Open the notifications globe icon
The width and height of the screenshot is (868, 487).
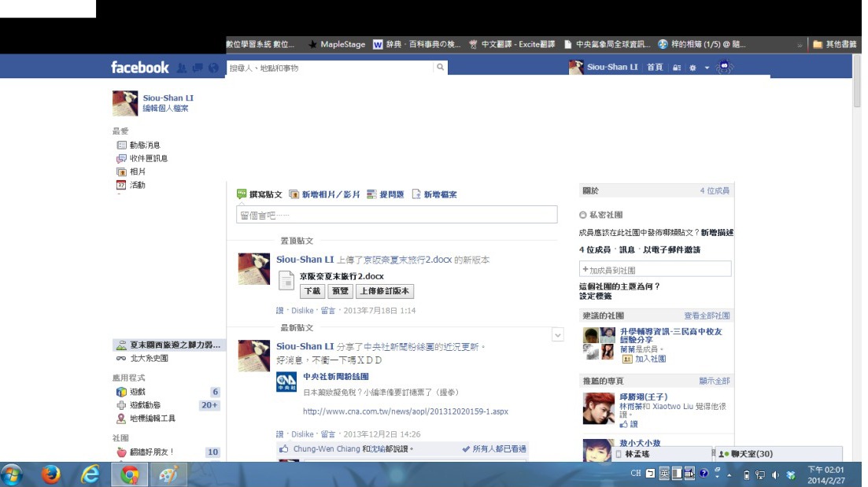tap(213, 68)
